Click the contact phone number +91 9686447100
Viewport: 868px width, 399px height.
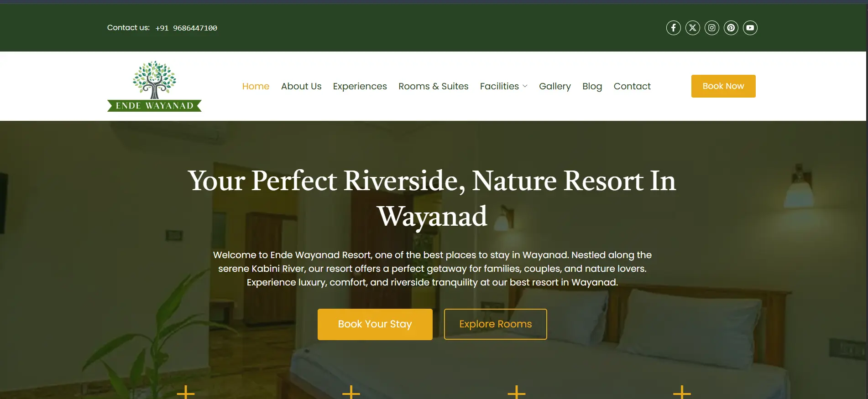click(x=186, y=28)
